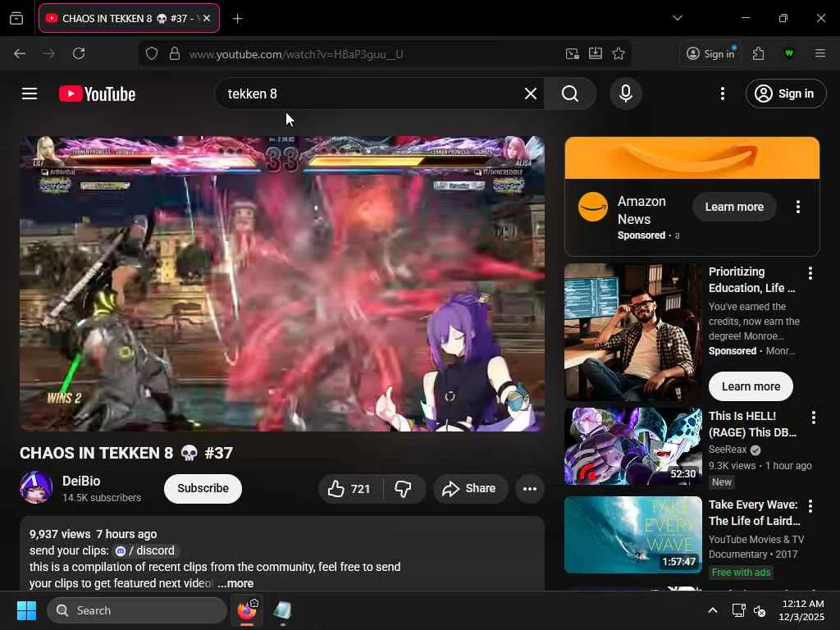Open the Windows Start menu

pos(26,610)
